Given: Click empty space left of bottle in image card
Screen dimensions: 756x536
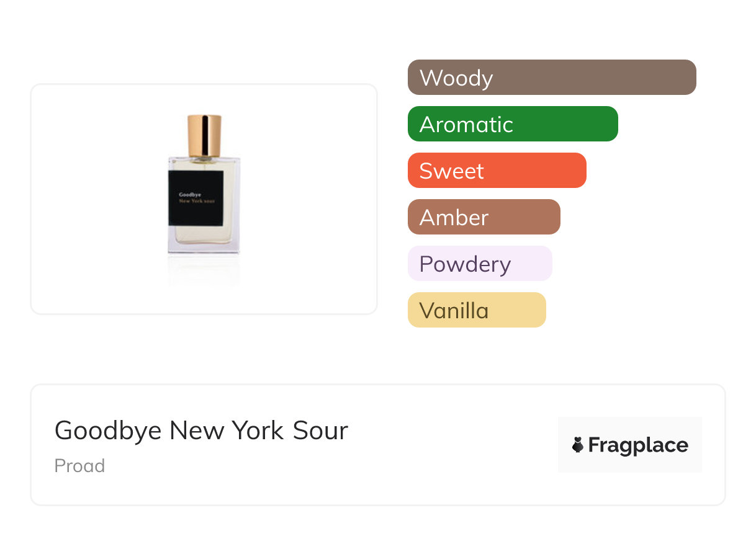Looking at the screenshot, I should click(x=93, y=199).
